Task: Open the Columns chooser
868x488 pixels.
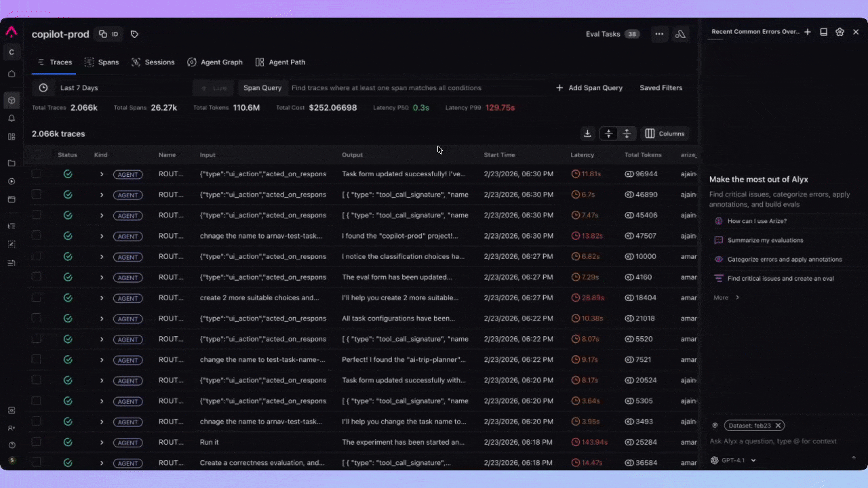Action: [x=665, y=134]
